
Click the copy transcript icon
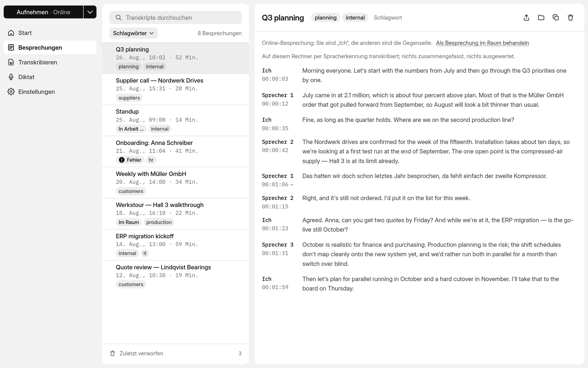click(x=556, y=18)
